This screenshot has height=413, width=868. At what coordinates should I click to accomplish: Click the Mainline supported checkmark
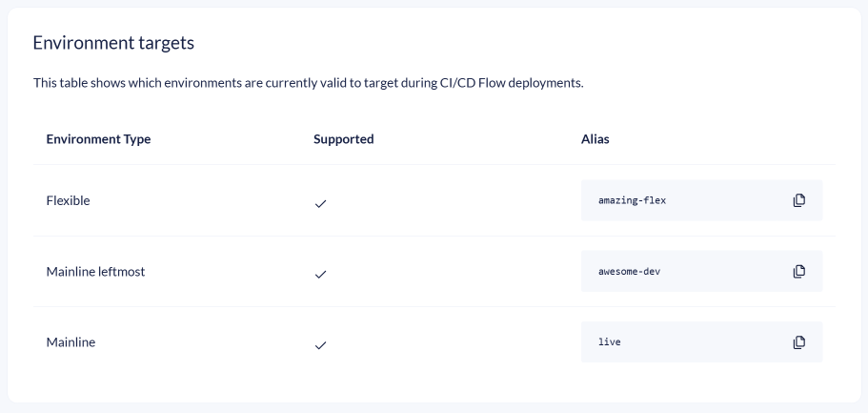click(x=321, y=344)
